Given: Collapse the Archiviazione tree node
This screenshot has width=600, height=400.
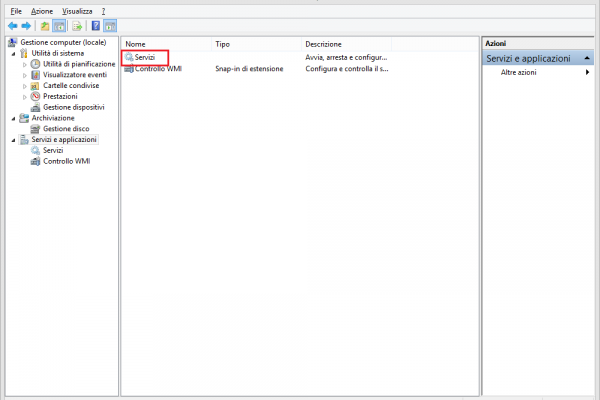Looking at the screenshot, I should 13,119.
